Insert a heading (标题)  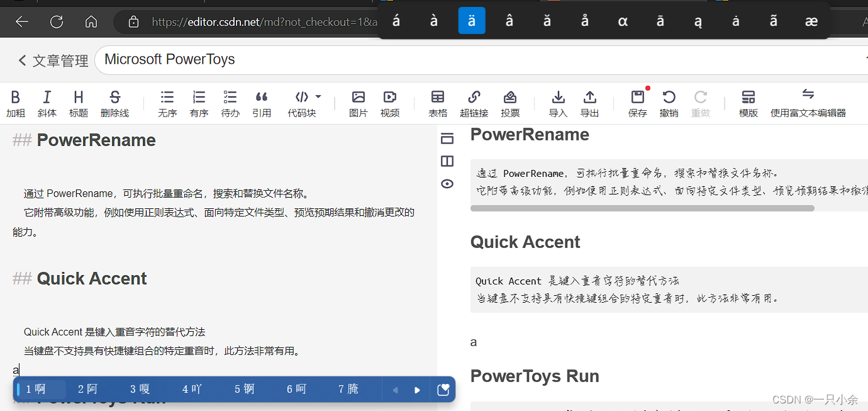pyautogui.click(x=79, y=104)
